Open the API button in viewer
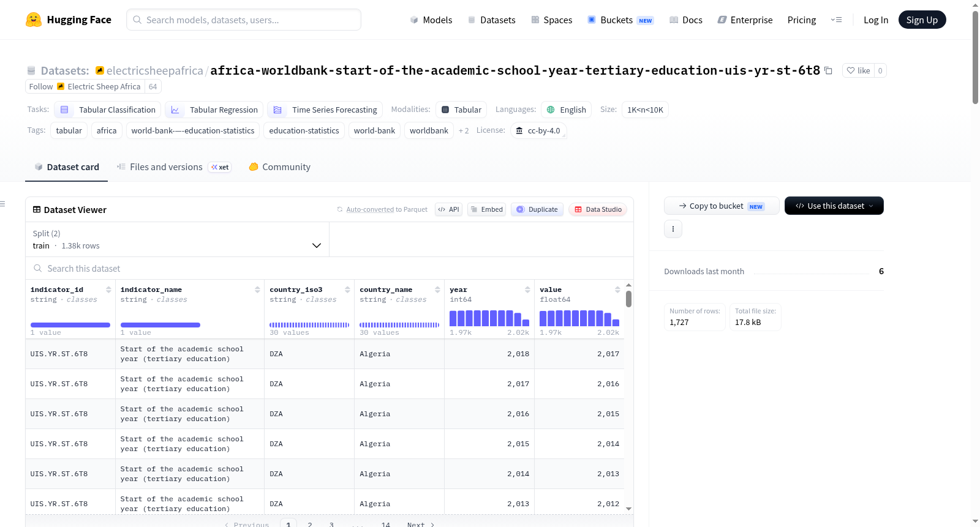 point(448,209)
